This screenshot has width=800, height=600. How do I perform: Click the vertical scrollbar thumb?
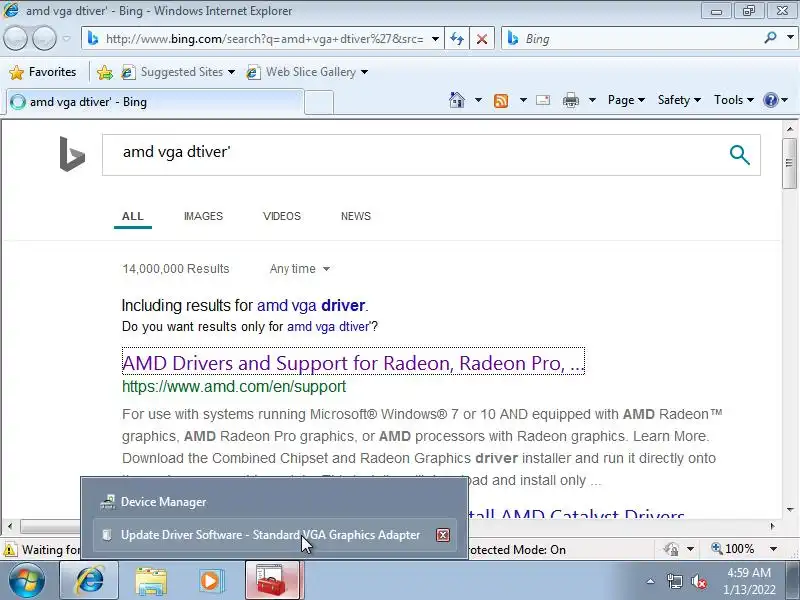pyautogui.click(x=789, y=163)
